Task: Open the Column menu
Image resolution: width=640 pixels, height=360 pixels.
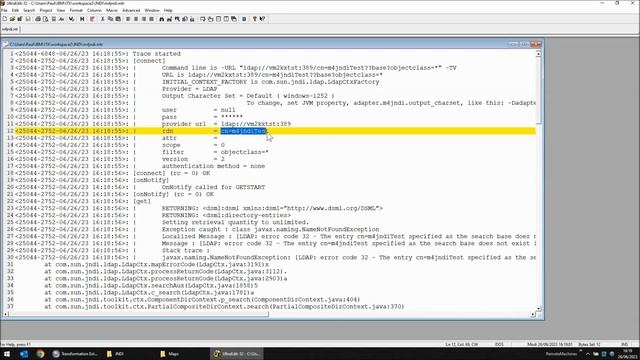Action: pyautogui.click(x=94, y=10)
